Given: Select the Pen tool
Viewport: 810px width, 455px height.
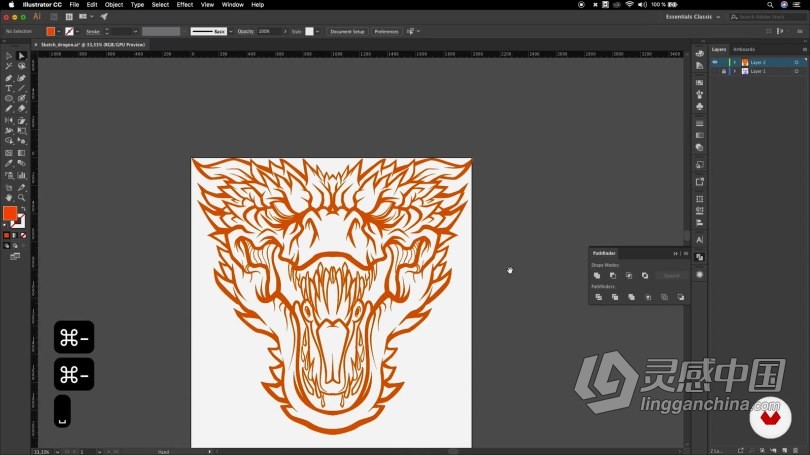Looking at the screenshot, I should coord(9,78).
